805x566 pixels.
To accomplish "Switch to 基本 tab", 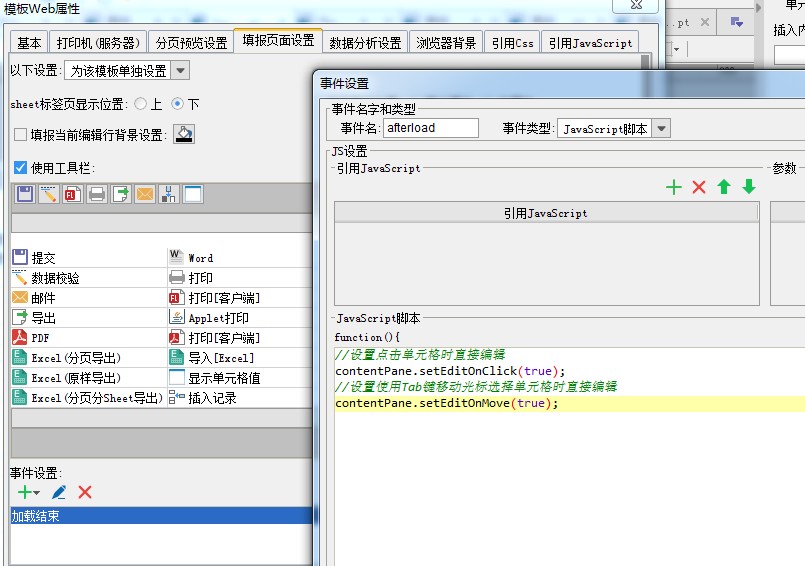I will [x=29, y=43].
